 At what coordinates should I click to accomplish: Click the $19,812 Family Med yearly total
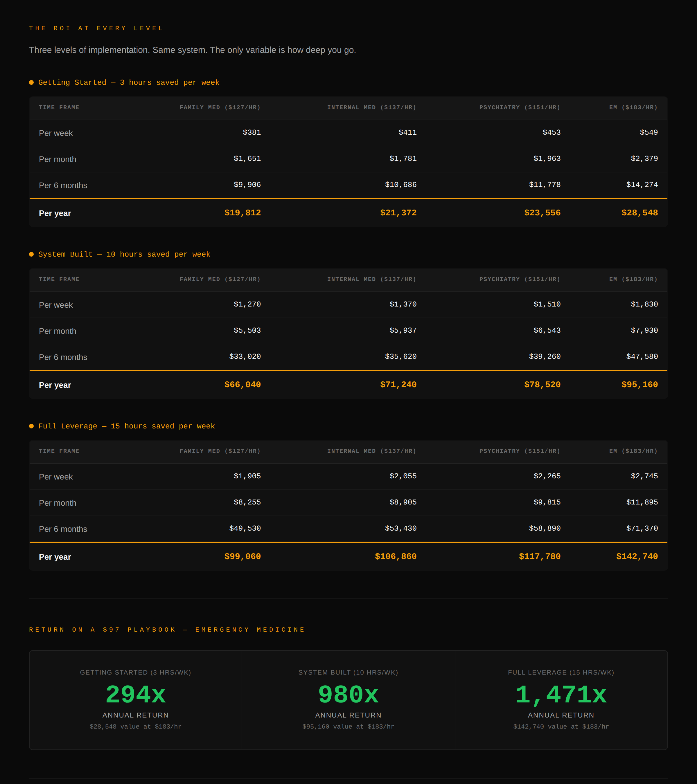(x=242, y=213)
